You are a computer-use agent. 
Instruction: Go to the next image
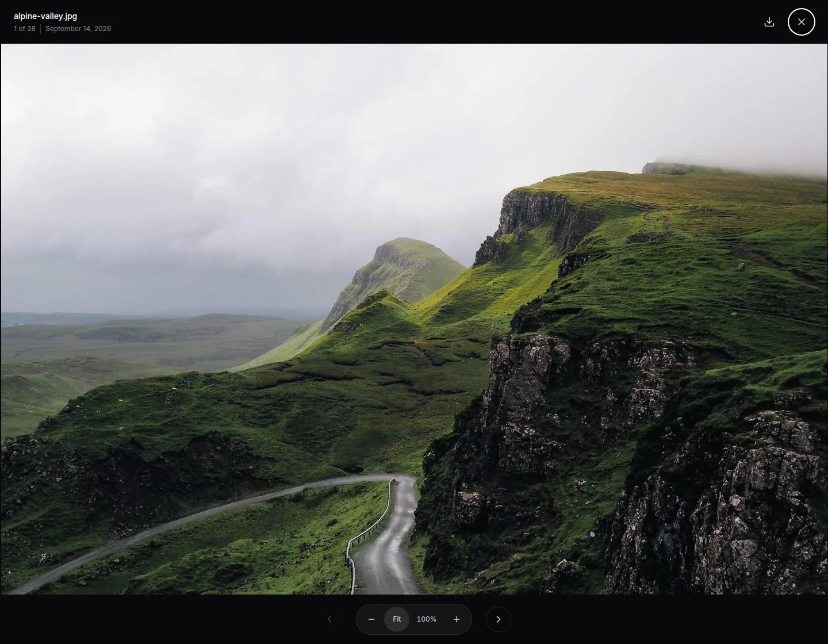(x=499, y=619)
